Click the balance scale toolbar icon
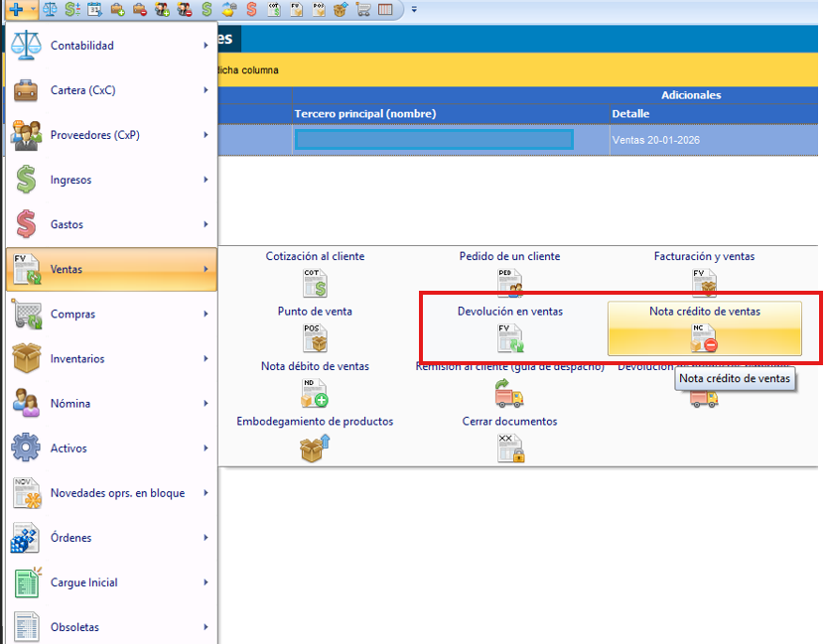824x644 pixels. 50,10
